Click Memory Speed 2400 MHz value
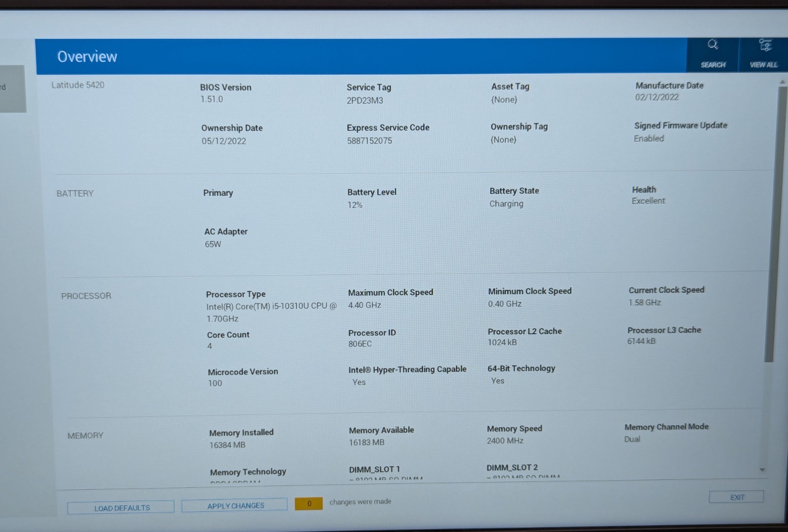 [505, 441]
